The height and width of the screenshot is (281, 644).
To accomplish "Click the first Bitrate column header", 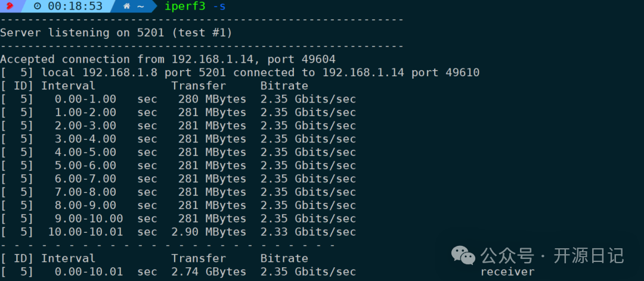I will pos(284,86).
